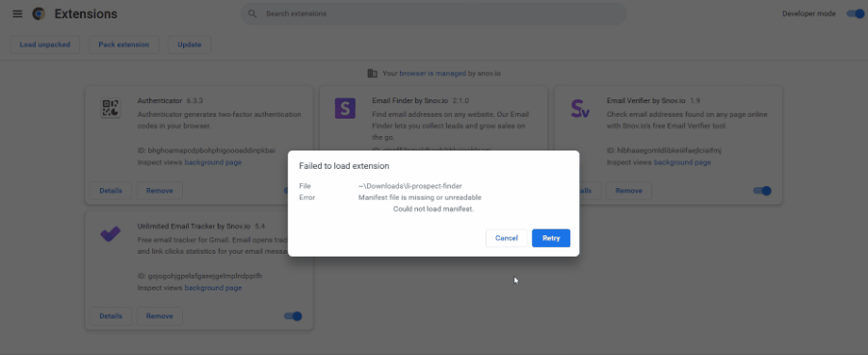This screenshot has width=868, height=355.
Task: Click the Unlimited Email Tracker checkmark icon
Action: (x=111, y=233)
